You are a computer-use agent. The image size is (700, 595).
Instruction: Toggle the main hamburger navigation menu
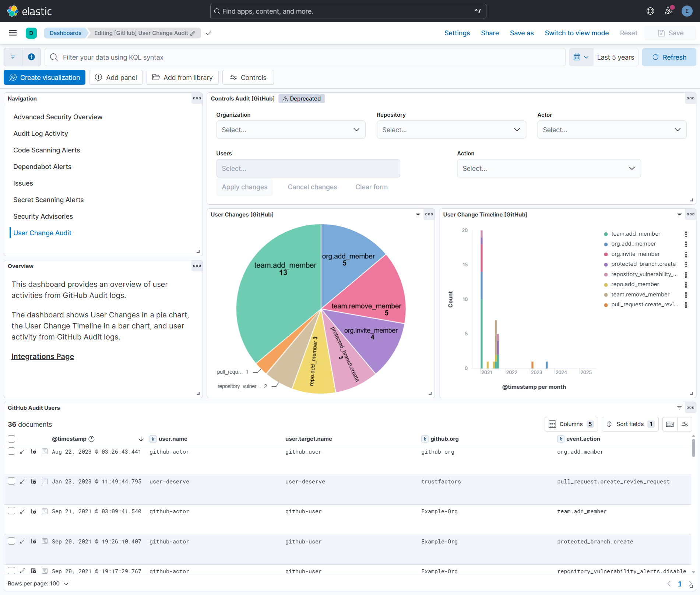tap(13, 33)
